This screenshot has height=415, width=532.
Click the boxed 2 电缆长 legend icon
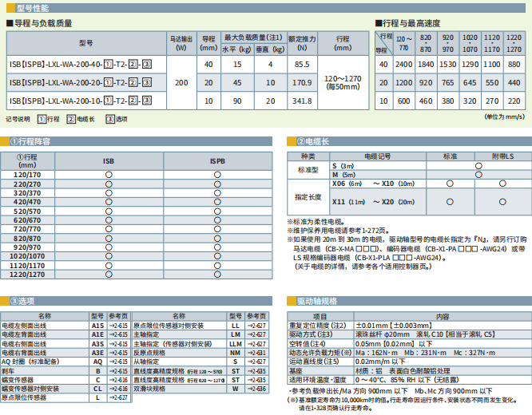[x=70, y=119]
